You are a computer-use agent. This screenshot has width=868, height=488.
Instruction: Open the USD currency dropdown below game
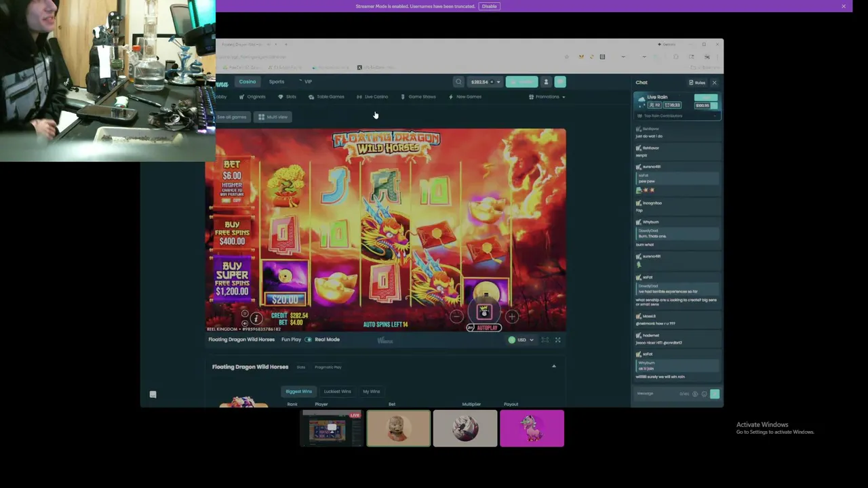pyautogui.click(x=521, y=340)
